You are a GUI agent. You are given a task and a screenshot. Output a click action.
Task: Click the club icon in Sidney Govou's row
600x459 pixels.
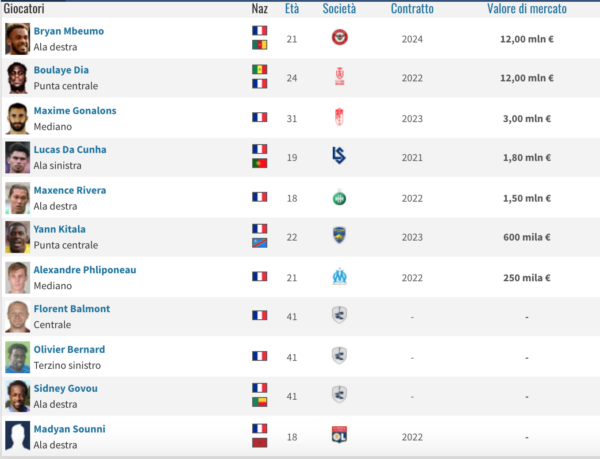coord(339,394)
